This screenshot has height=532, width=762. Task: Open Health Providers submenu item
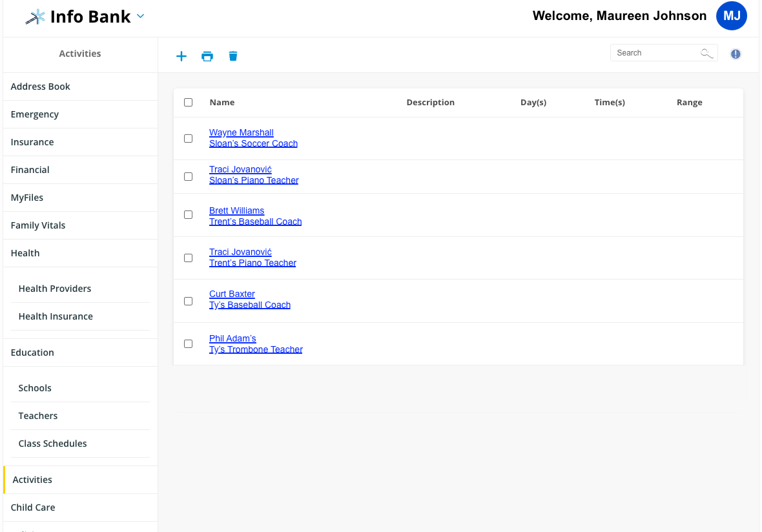pyautogui.click(x=80, y=289)
